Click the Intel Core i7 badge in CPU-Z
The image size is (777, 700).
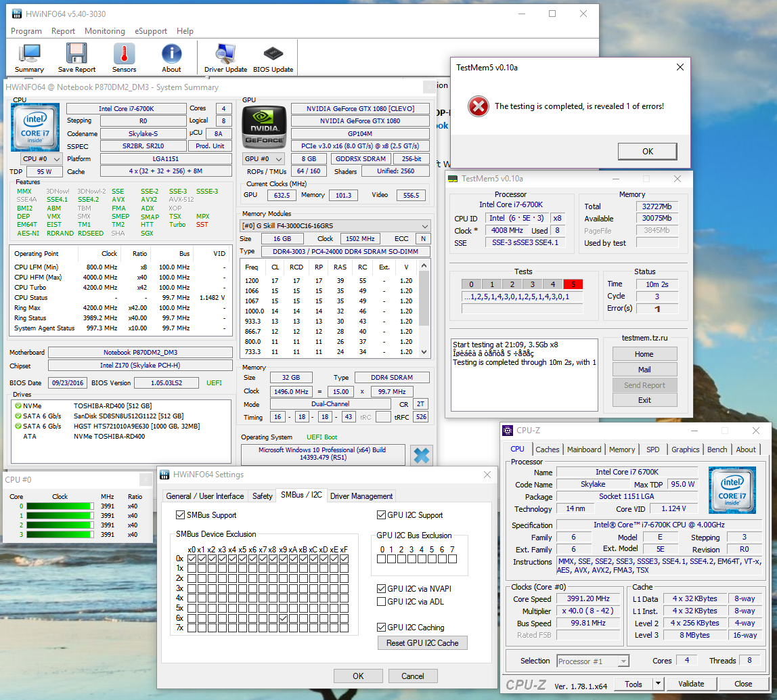coord(732,490)
